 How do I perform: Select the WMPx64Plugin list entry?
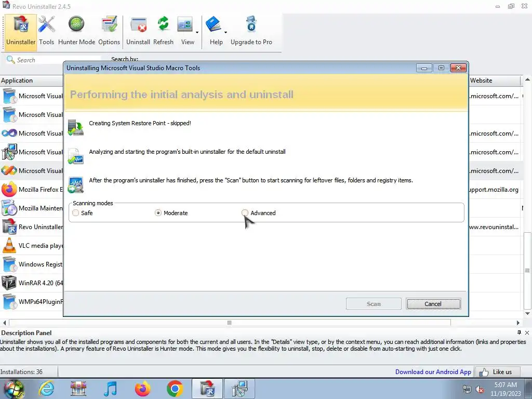pos(32,301)
